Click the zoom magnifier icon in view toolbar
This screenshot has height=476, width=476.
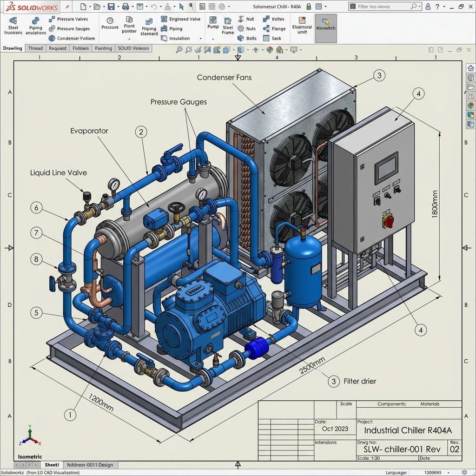pyautogui.click(x=179, y=50)
